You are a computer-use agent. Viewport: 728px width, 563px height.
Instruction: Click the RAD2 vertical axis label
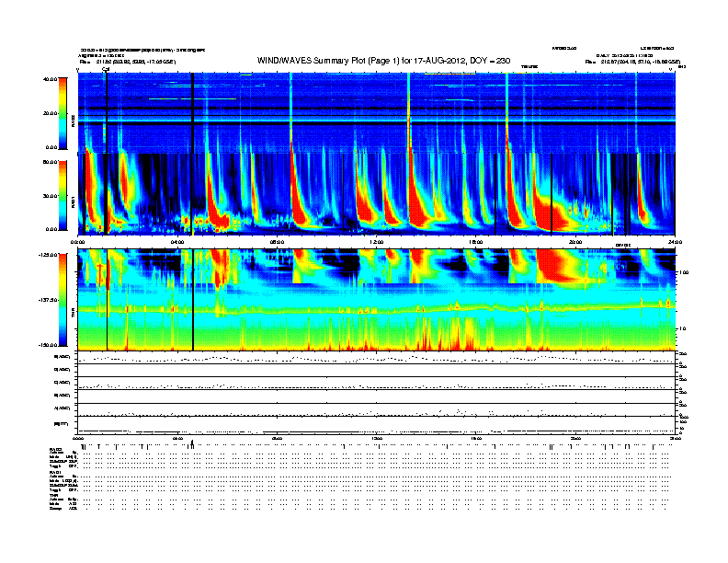pyautogui.click(x=73, y=120)
